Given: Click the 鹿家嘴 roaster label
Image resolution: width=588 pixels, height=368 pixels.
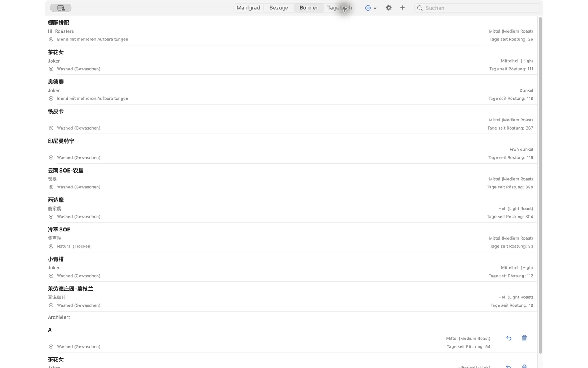Looking at the screenshot, I should [54, 209].
